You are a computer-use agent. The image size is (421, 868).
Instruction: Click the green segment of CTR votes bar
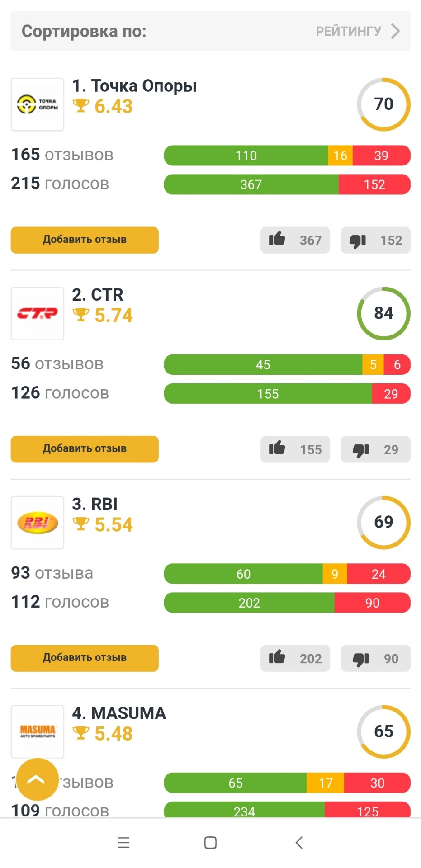[267, 393]
